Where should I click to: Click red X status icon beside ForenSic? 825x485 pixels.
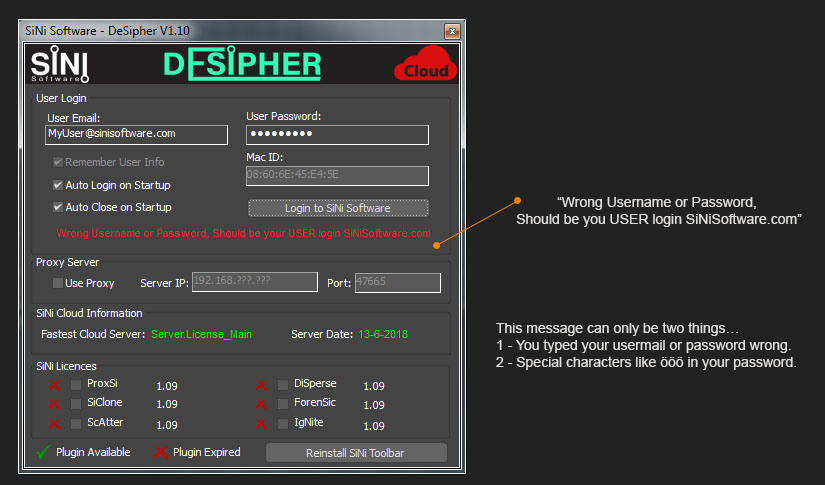coord(261,404)
